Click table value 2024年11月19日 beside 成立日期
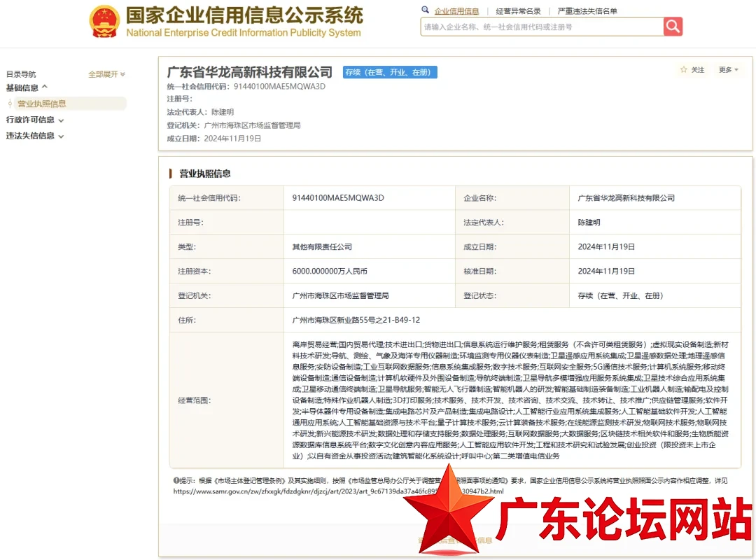Screen dimensions: 756x560 click(x=606, y=247)
